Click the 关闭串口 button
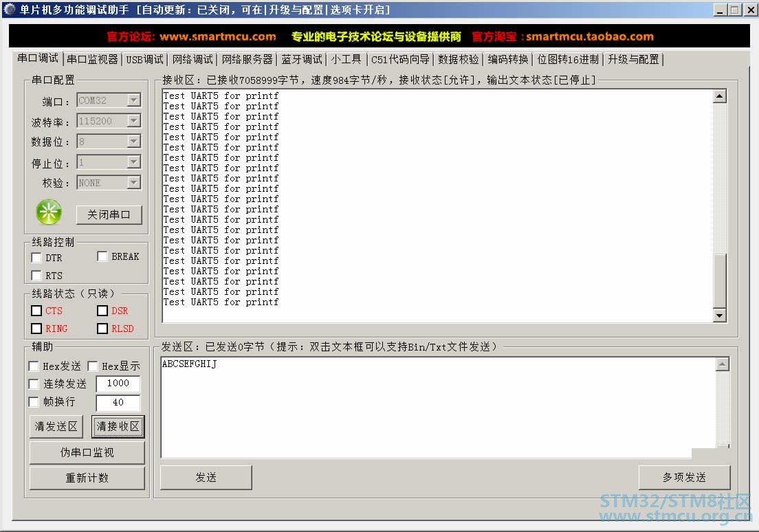The image size is (759, 532). tap(109, 214)
